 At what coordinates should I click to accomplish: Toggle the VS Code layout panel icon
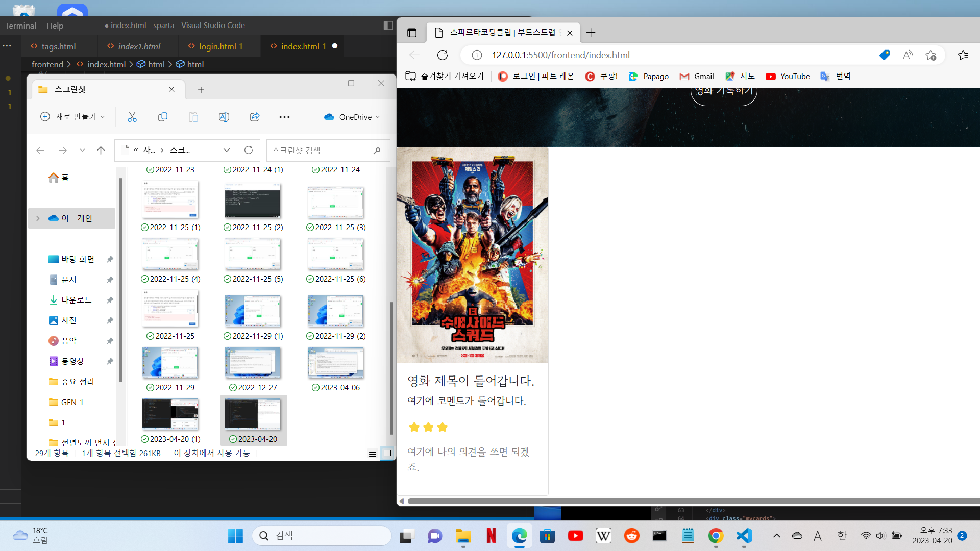[x=388, y=26]
